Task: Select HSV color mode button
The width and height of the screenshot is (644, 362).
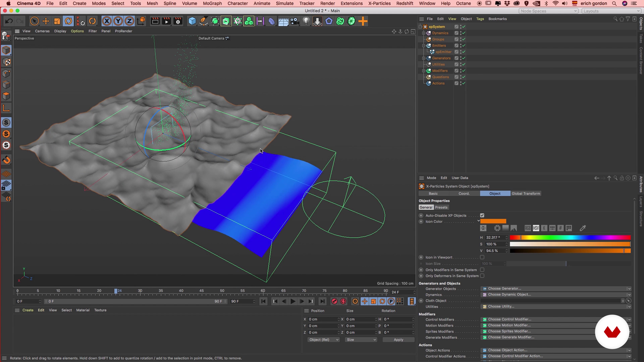Action: [x=536, y=228]
